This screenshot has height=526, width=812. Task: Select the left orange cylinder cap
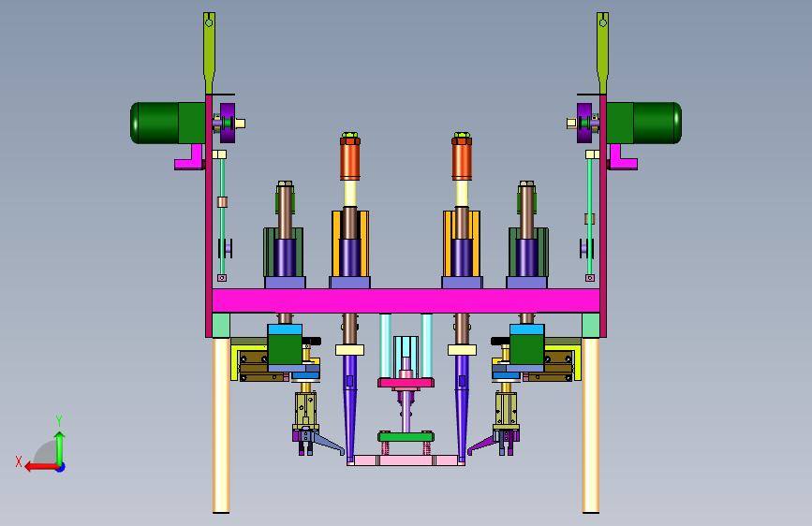(x=350, y=159)
